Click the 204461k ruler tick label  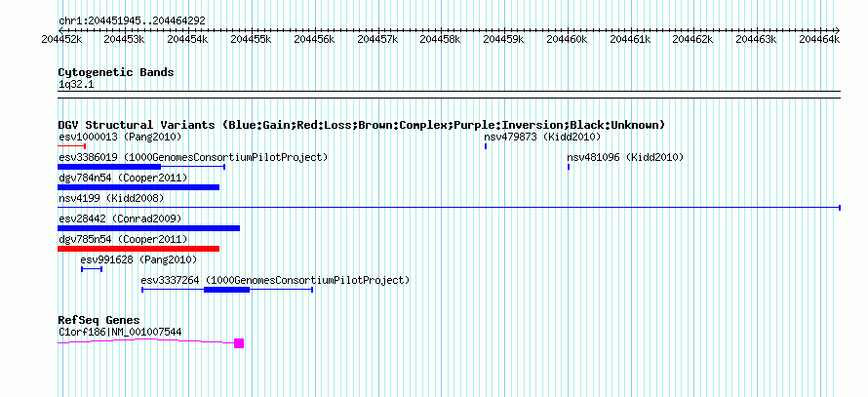[630, 39]
